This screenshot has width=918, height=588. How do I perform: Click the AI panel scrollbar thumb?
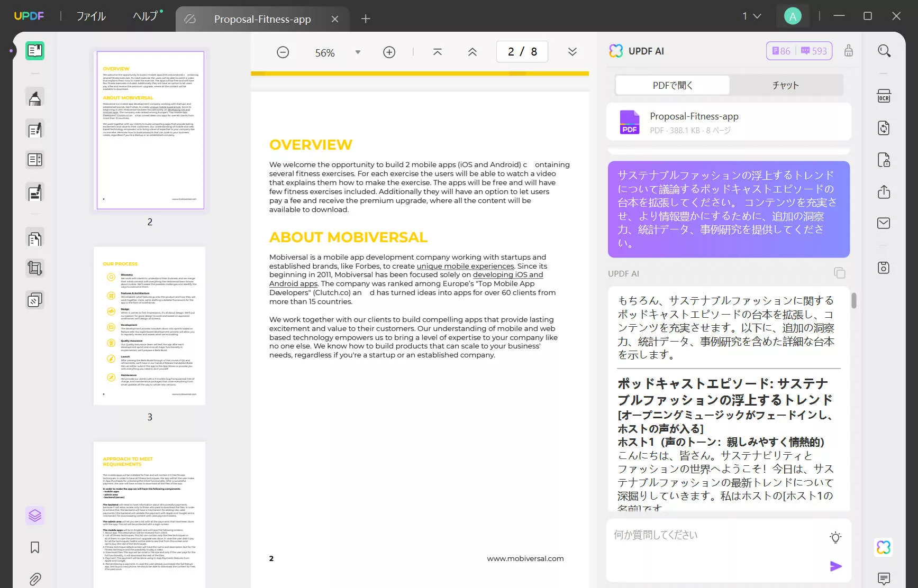click(854, 300)
